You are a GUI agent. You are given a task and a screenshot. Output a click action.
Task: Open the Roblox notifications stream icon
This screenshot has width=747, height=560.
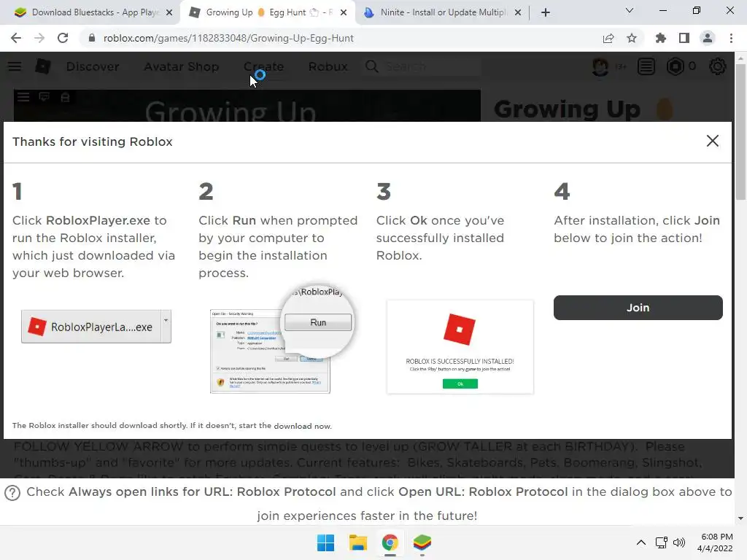(646, 66)
